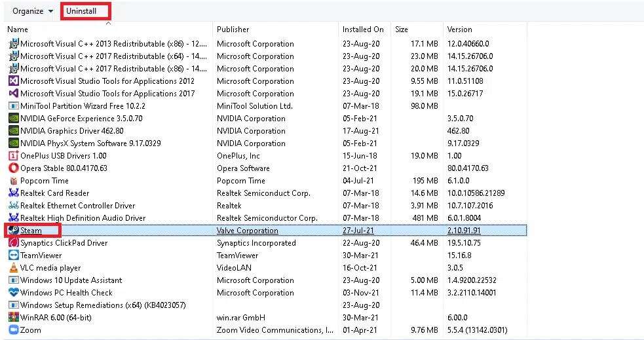Click the NVIDIA GeForce Experience icon
The width and height of the screenshot is (644, 340).
[x=14, y=119]
